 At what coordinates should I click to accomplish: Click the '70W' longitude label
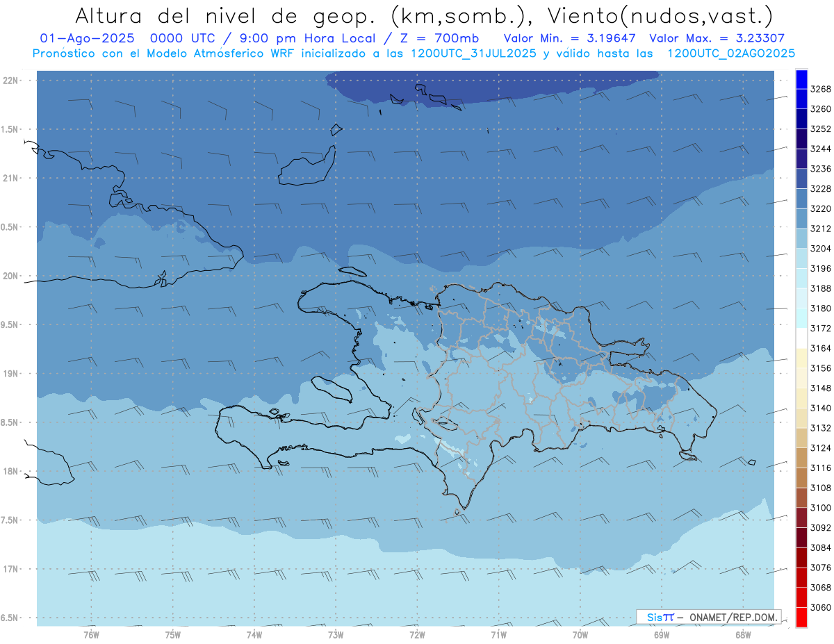point(580,634)
